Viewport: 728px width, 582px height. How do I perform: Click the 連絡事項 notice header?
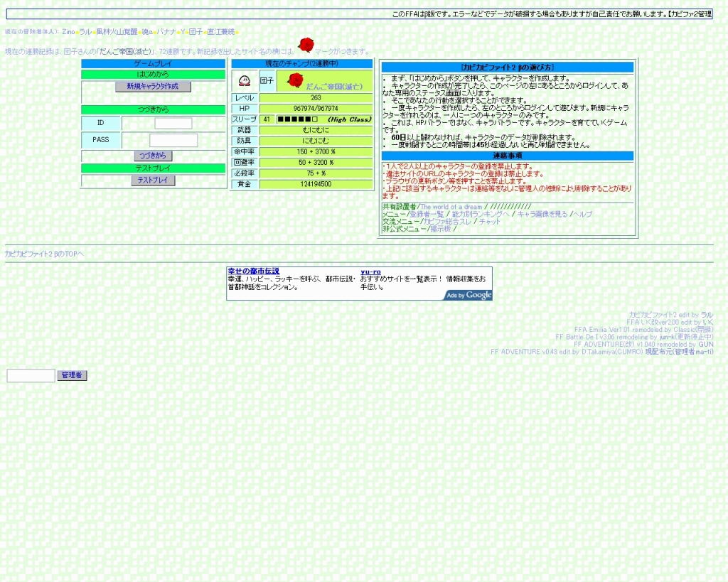tap(508, 156)
